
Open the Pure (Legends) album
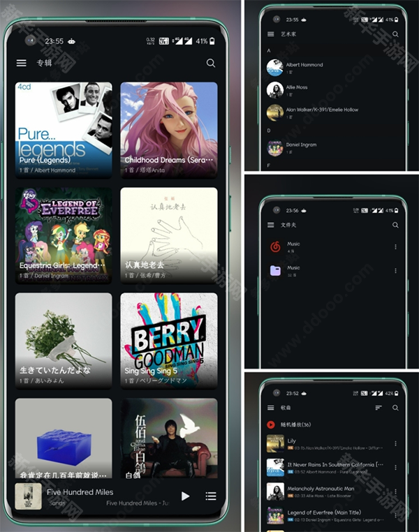64,130
